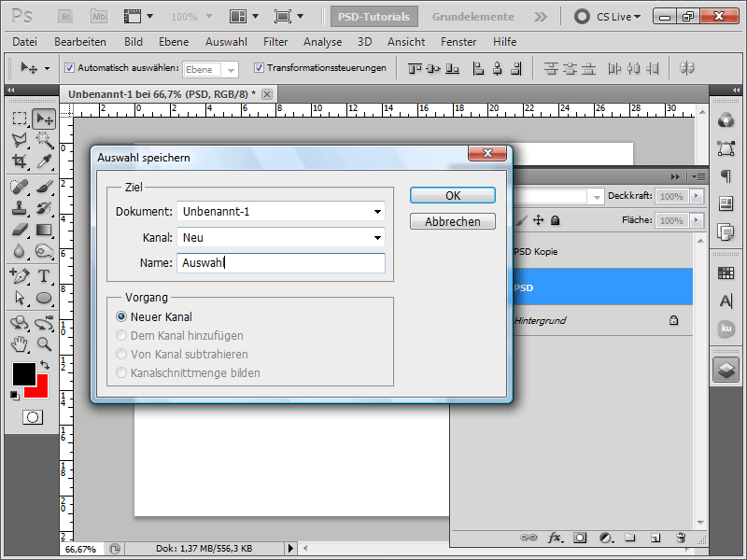Select the Brush tool

pos(44,186)
